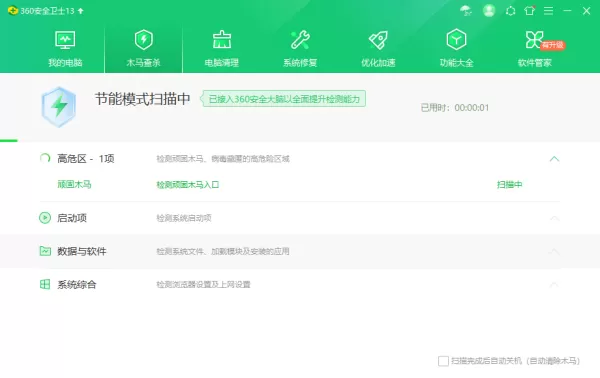Screen dimensions: 600x378
Task: Click the 有升级 badge
Action: pos(553,45)
